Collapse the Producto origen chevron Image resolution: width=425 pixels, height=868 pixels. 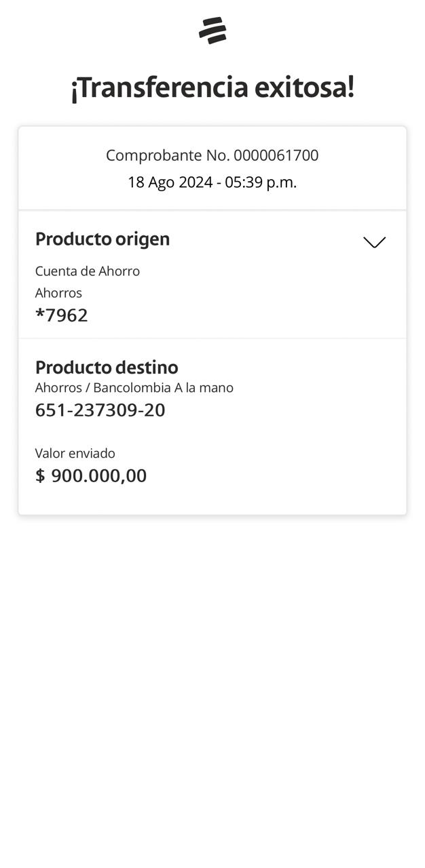pyautogui.click(x=374, y=242)
